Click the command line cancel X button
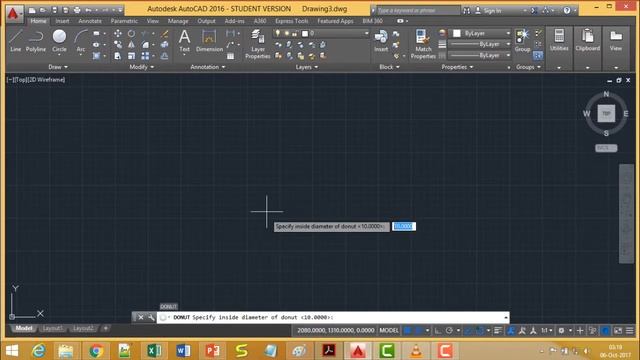The width and height of the screenshot is (640, 360). coord(140,317)
